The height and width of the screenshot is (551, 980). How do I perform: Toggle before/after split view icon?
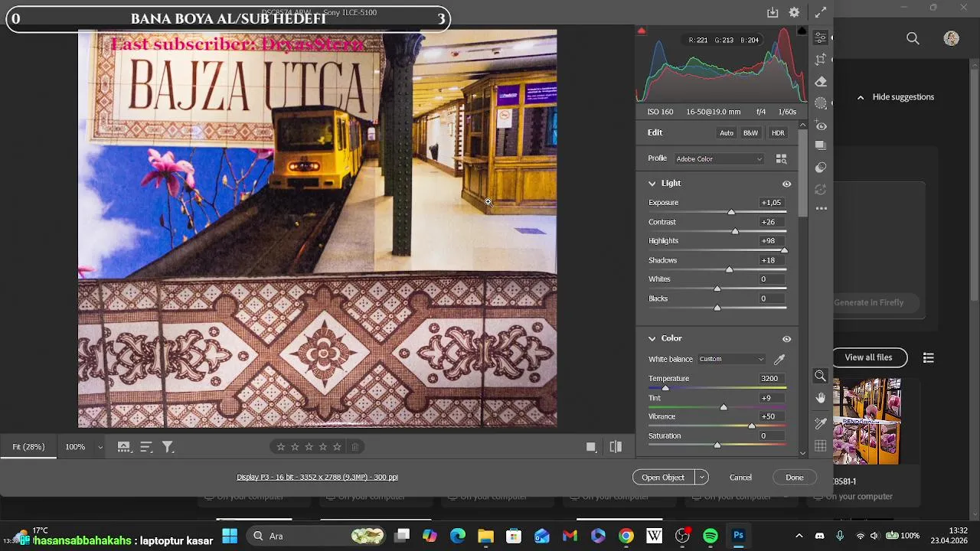tap(616, 447)
